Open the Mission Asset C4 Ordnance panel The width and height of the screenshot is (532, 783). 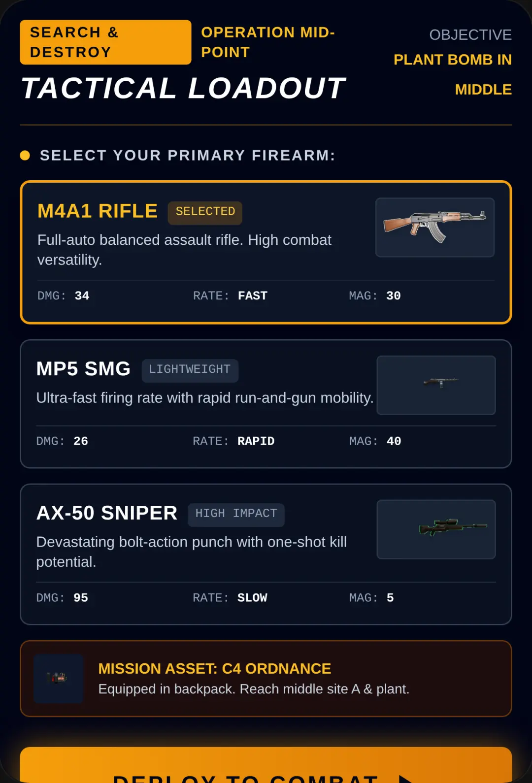[x=266, y=679]
